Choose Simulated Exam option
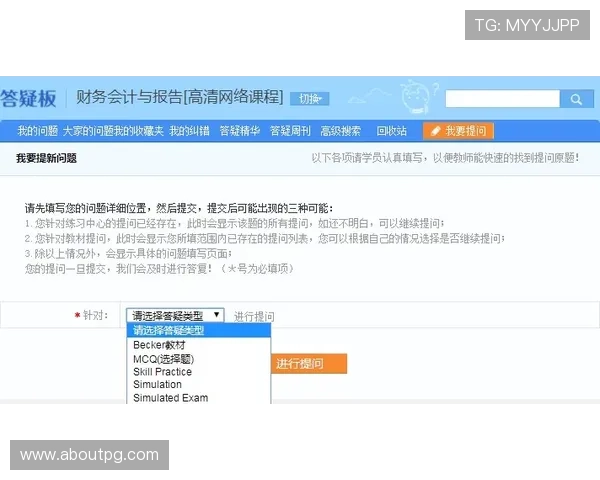This screenshot has width=600, height=480. (199, 398)
